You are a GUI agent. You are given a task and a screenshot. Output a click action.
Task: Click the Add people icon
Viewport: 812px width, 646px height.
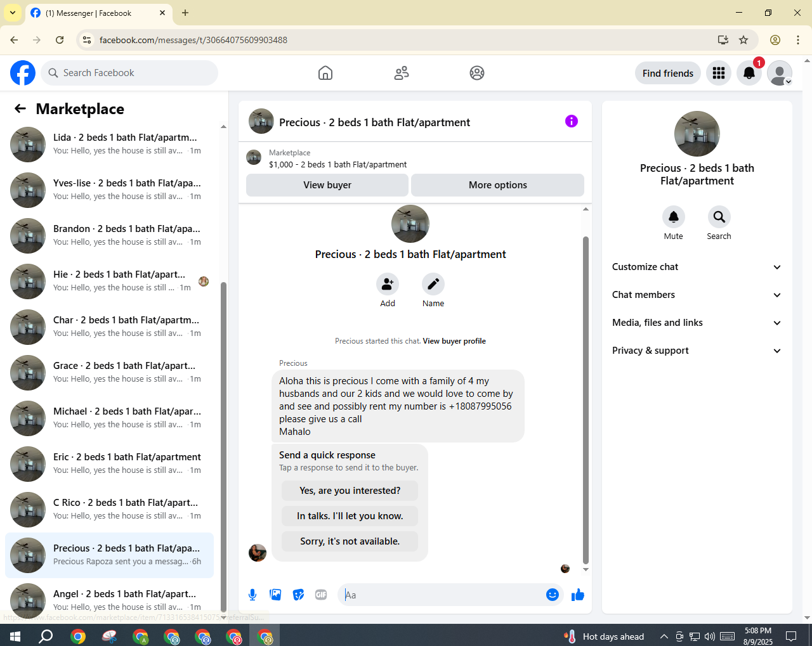pos(388,284)
